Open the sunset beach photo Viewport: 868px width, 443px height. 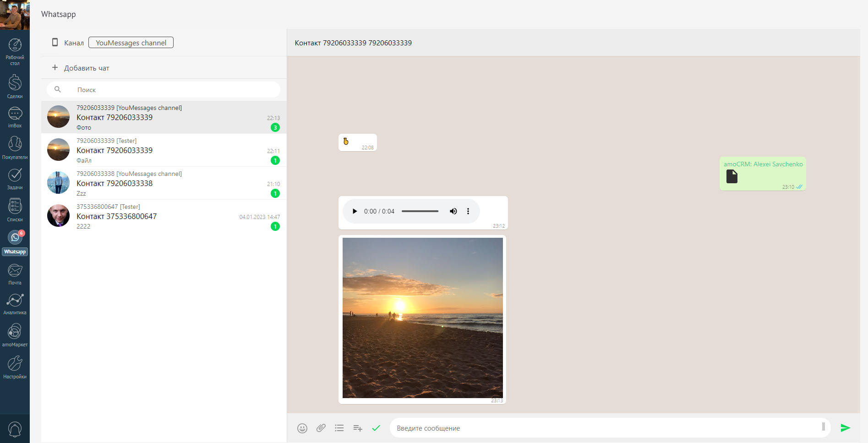click(422, 318)
